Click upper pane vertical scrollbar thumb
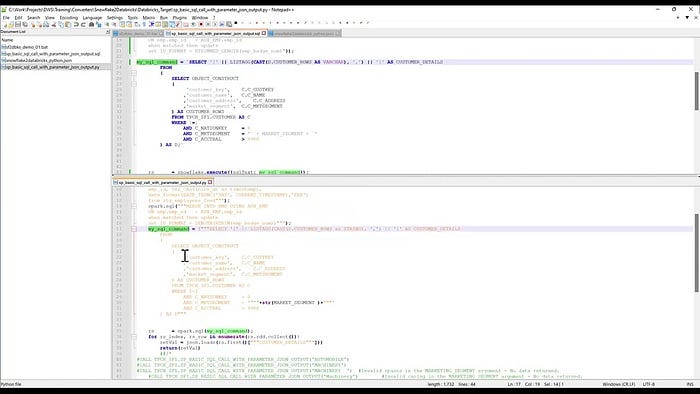 (x=696, y=91)
